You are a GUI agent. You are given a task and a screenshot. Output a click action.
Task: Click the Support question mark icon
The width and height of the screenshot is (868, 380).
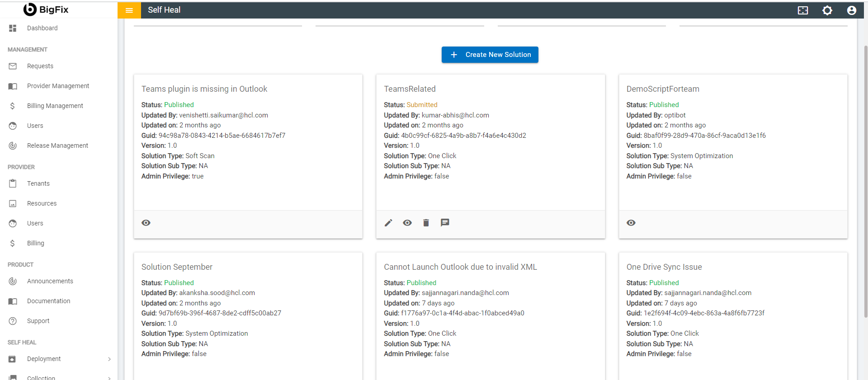13,321
